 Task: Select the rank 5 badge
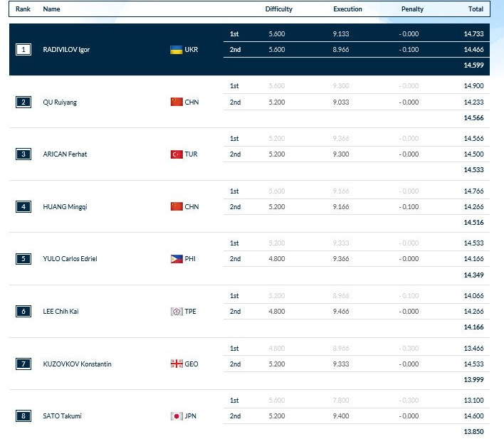pyautogui.click(x=23, y=259)
